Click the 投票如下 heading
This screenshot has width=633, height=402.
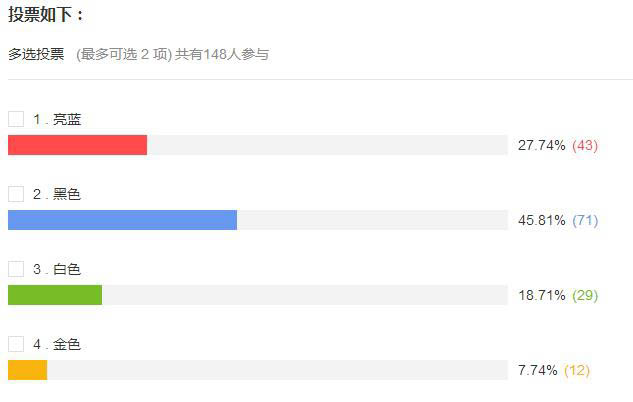click(x=46, y=15)
